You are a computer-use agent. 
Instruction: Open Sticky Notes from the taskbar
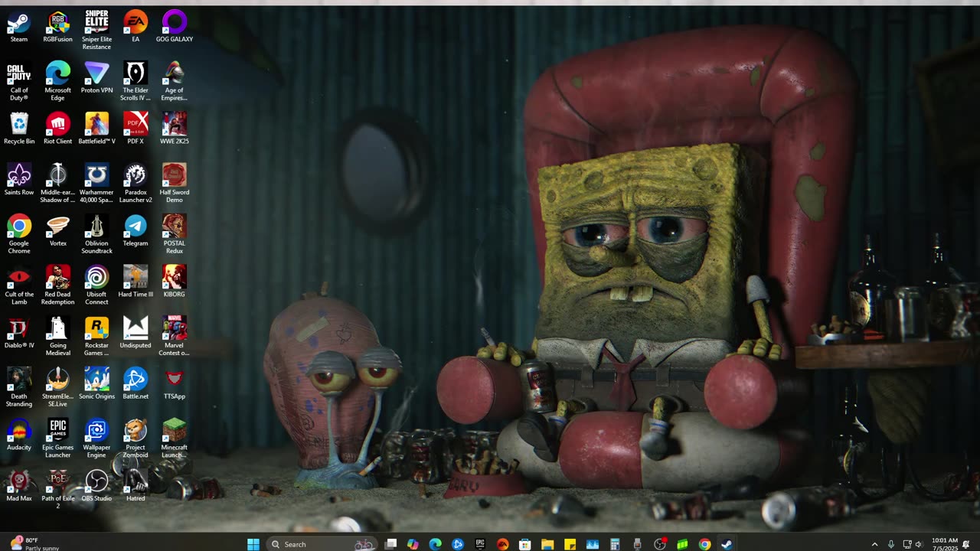point(570,544)
